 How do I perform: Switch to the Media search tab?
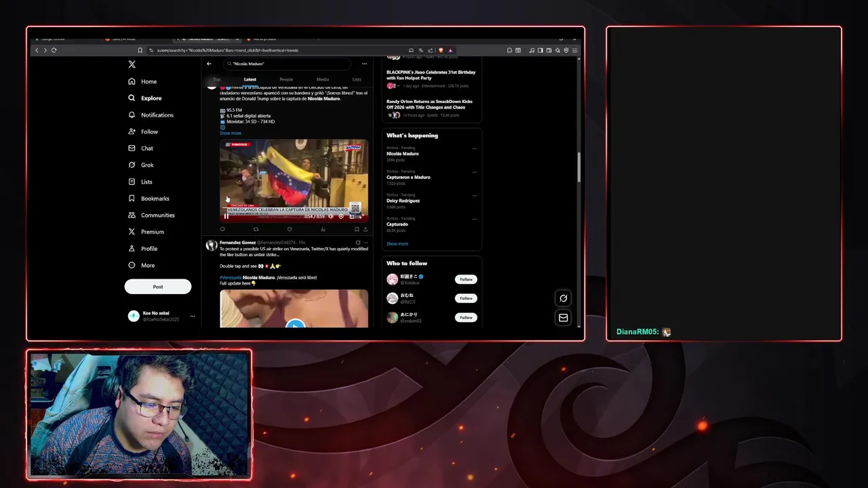tap(323, 79)
